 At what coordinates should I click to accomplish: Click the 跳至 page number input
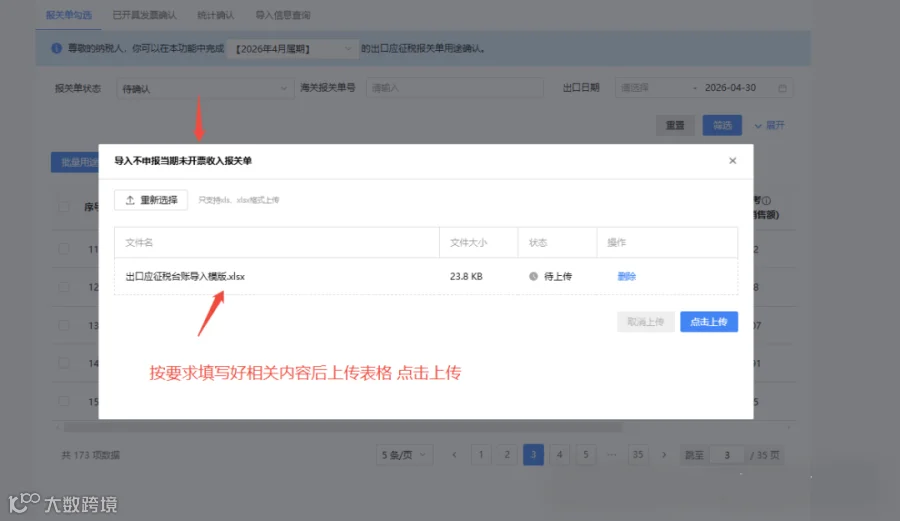[727, 455]
